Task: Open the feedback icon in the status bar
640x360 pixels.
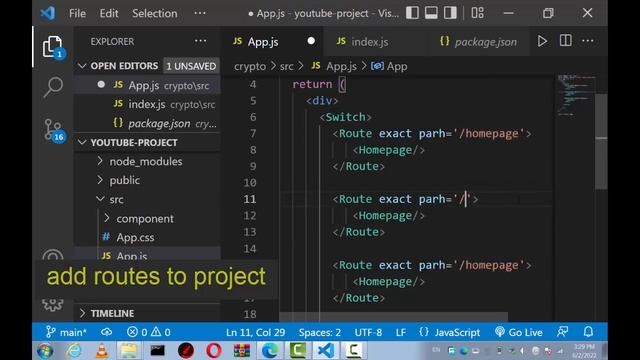Action: point(562,332)
